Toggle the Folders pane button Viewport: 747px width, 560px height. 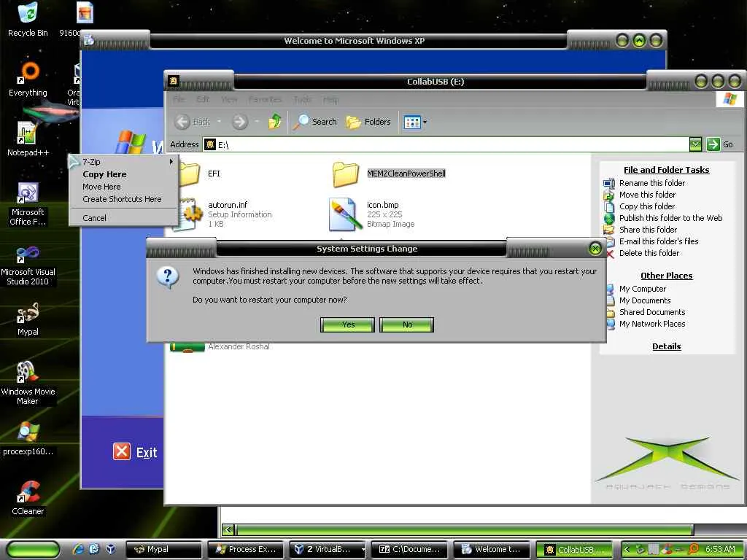tap(368, 122)
